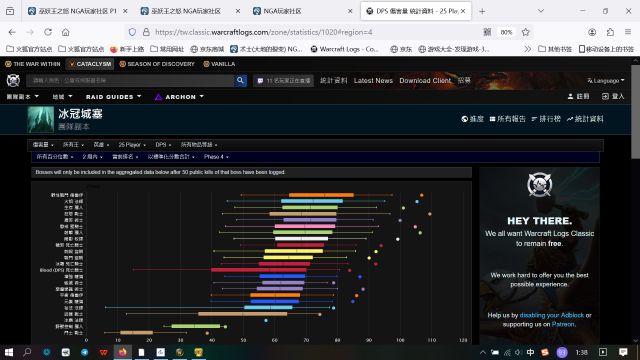Image resolution: width=640 pixels, height=360 pixels.
Task: Click the Firefox account icon
Action: (592, 32)
